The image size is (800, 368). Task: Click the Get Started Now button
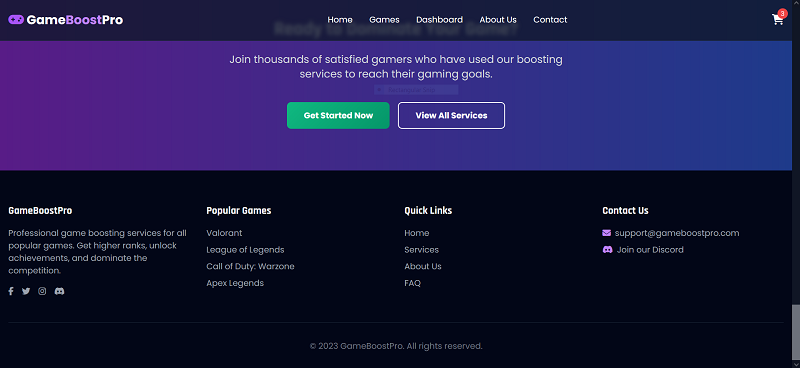click(338, 115)
